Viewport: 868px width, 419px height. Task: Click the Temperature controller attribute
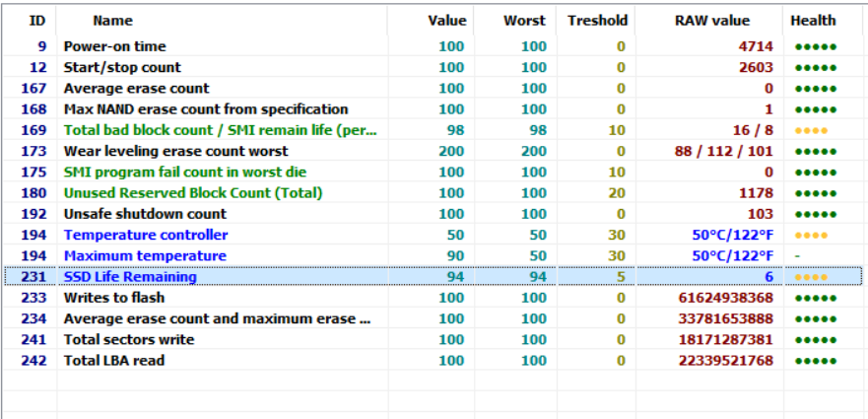pyautogui.click(x=146, y=235)
